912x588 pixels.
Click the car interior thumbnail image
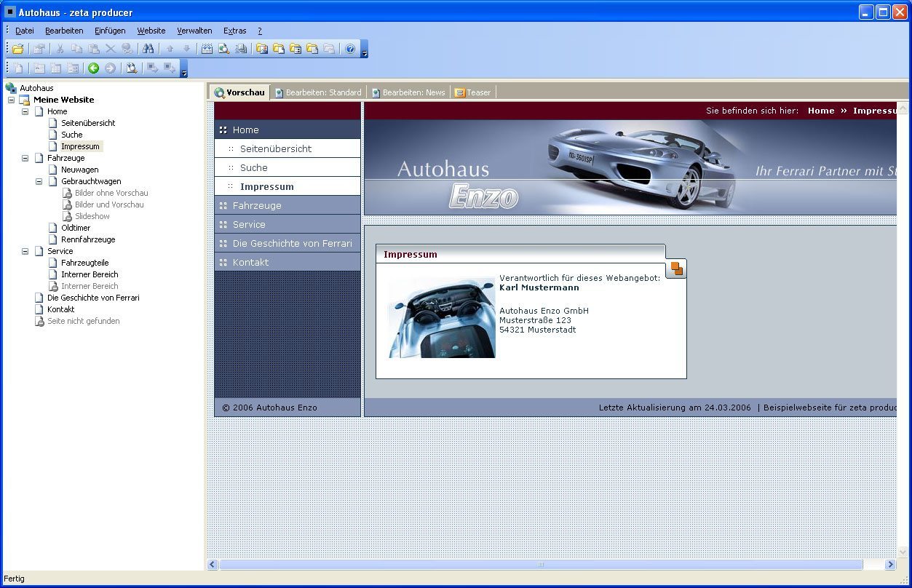[441, 317]
